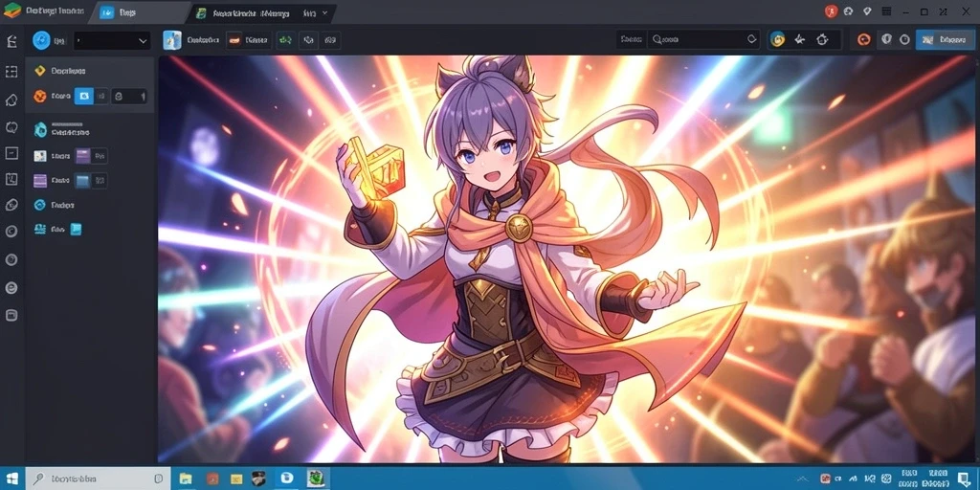The image size is (980, 490).
Task: Select the speech-bubble circle icon in left sidebar
Action: click(x=11, y=127)
